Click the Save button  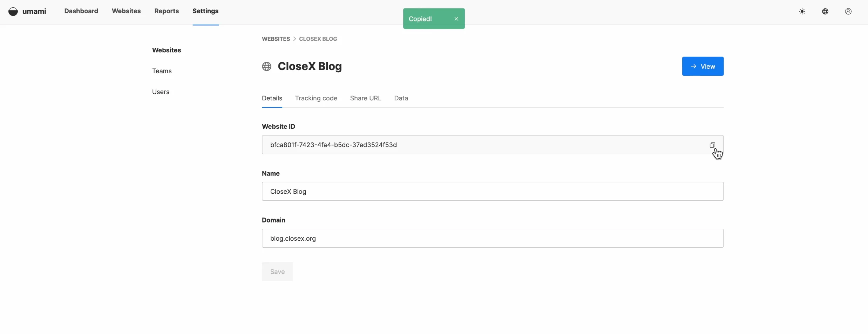pyautogui.click(x=277, y=272)
